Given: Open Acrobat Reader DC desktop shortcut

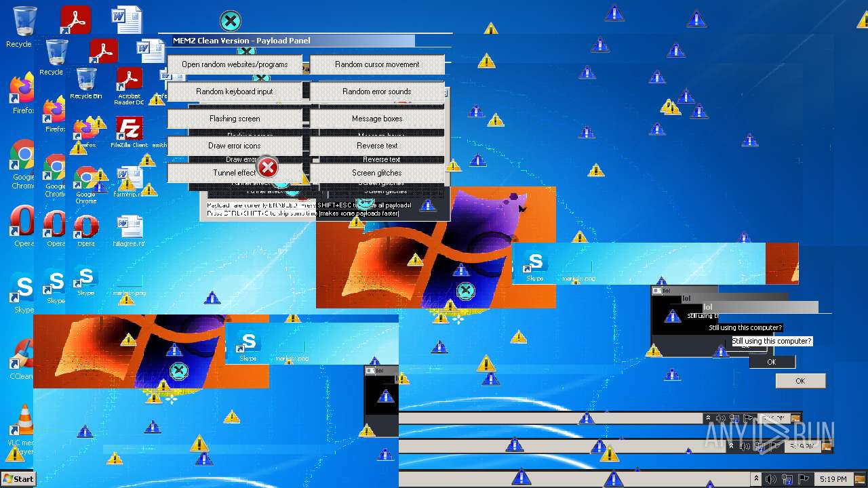Looking at the screenshot, I should 129,86.
